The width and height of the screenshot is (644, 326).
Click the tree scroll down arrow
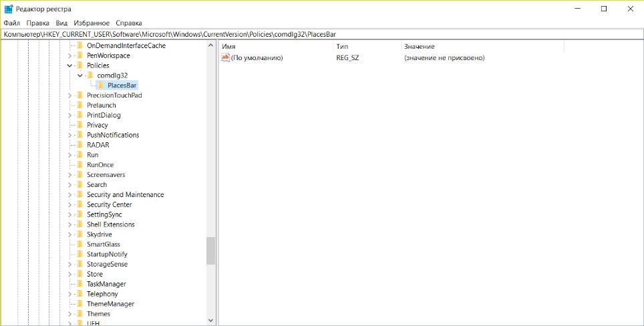(x=210, y=320)
